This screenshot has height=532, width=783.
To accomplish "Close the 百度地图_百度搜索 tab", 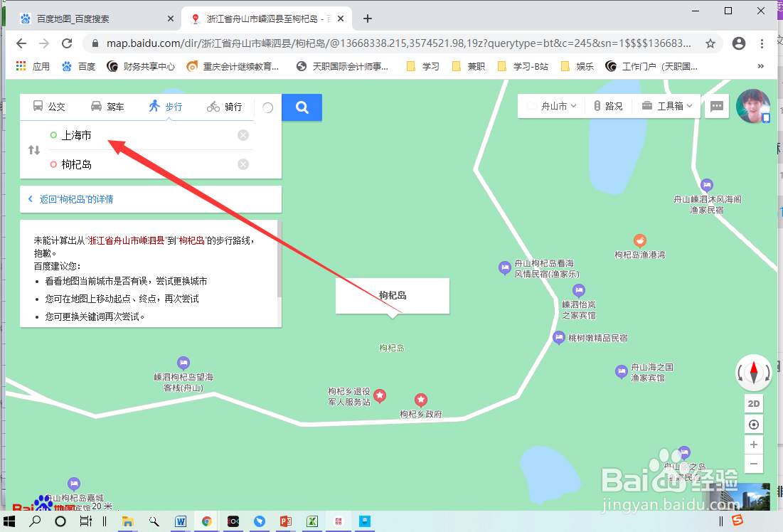I will tap(170, 18).
